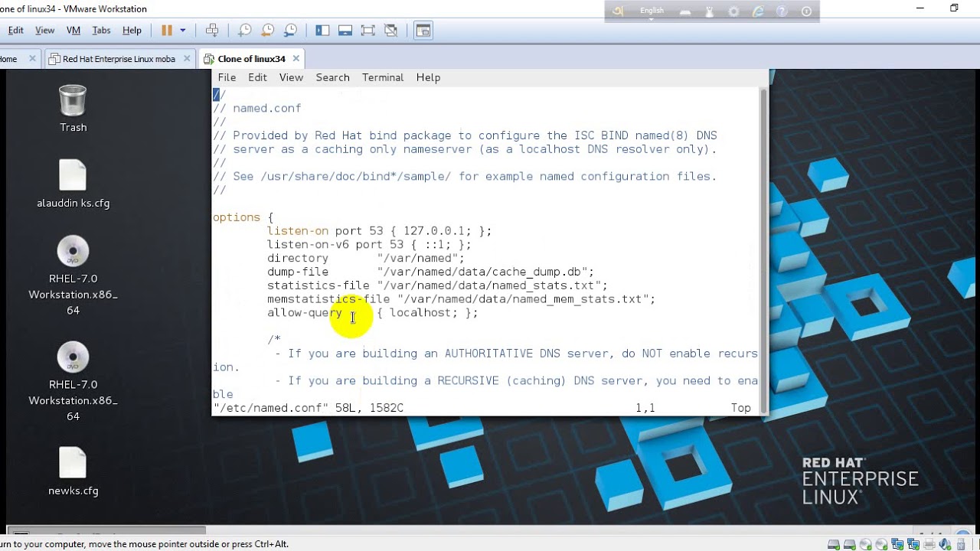Screen dimensions: 980x551
Task: Toggle the thumbnail bar view
Action: (x=345, y=31)
